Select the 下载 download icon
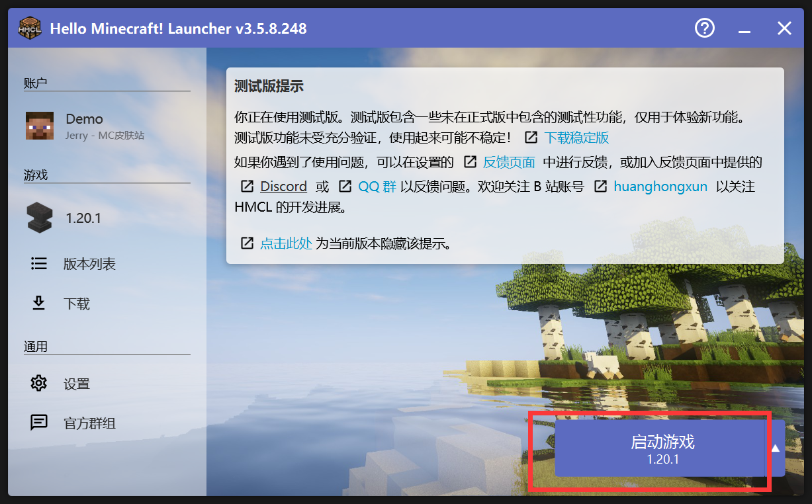Screen dimensions: 812x504 (x=39, y=304)
